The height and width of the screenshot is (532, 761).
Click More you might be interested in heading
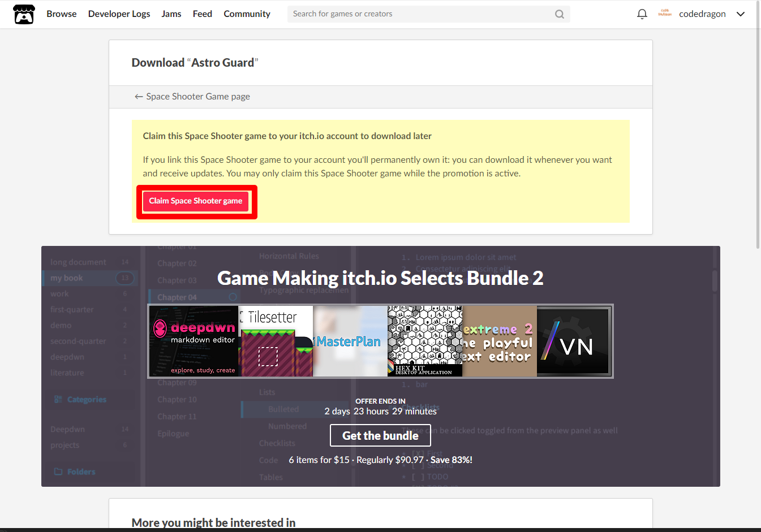coord(213,522)
